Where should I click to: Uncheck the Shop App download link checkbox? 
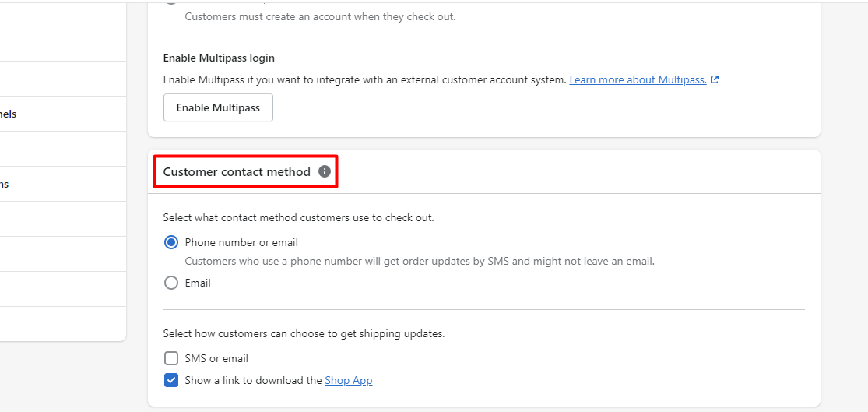point(171,380)
